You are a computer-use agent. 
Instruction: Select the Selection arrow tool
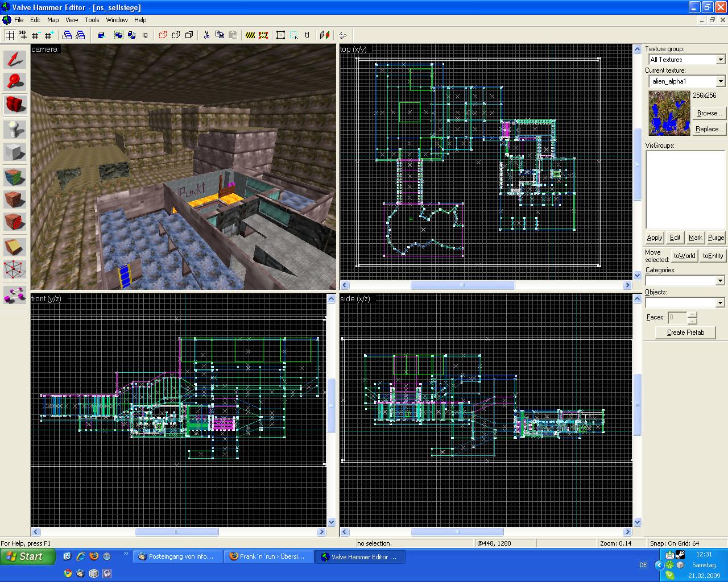[x=15, y=59]
